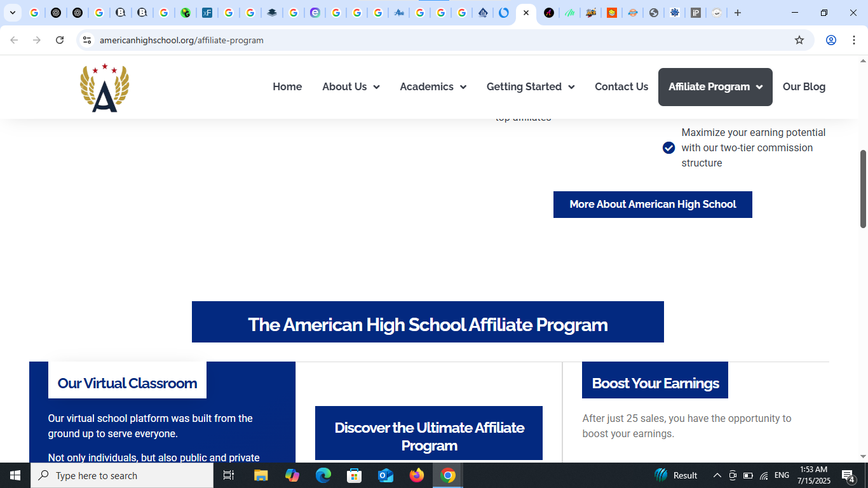Open the network Wi-Fi tray icon
The height and width of the screenshot is (488, 868).
pos(764,475)
